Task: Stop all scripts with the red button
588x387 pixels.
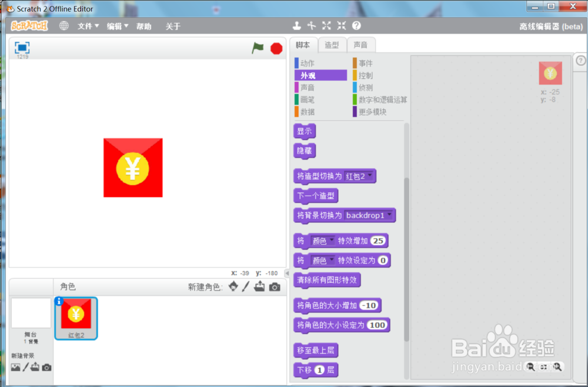Action: click(x=276, y=48)
